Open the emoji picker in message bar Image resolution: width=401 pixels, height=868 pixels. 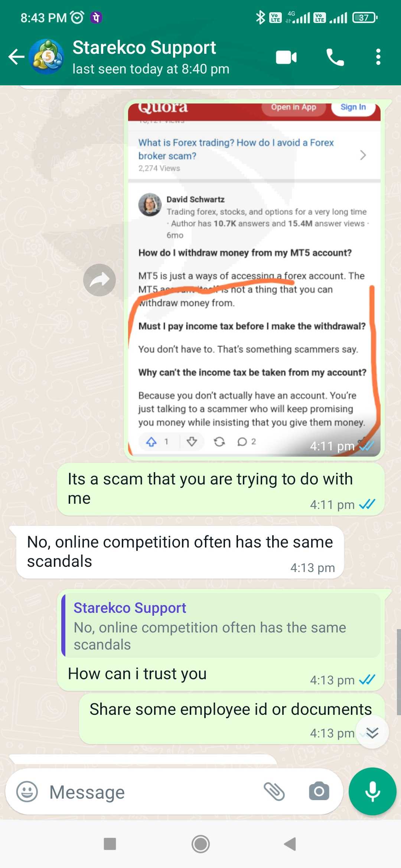click(x=27, y=792)
